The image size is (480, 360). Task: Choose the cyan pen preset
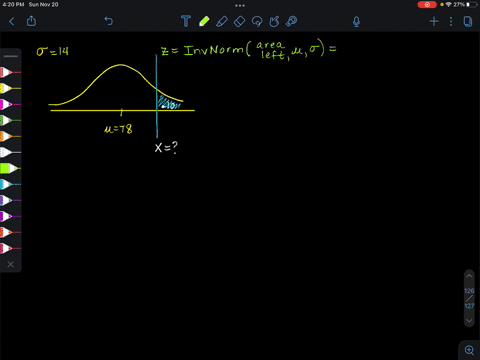click(10, 184)
